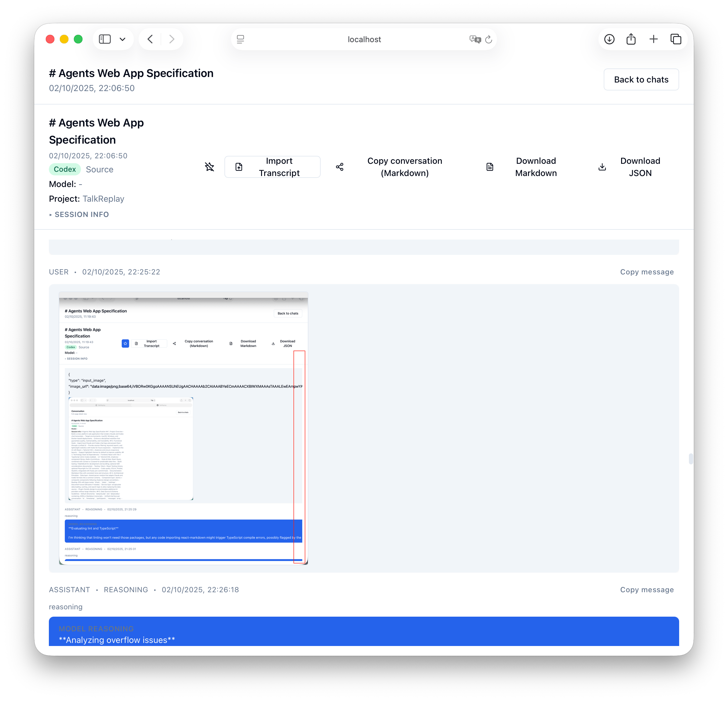Expand the SESSION INFO disclosure
Image resolution: width=728 pixels, height=701 pixels.
click(79, 215)
